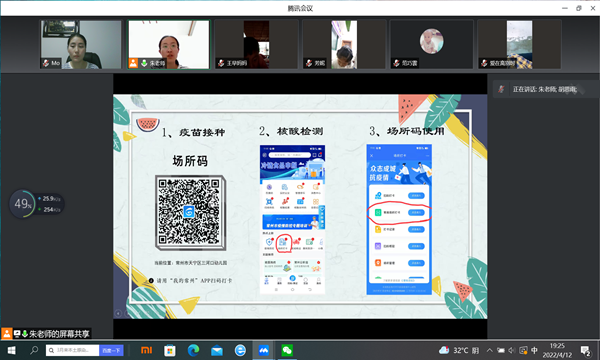Screen dimensions: 600x360
Task: Open Internet Explorer from taskbar
Action: tap(240, 350)
